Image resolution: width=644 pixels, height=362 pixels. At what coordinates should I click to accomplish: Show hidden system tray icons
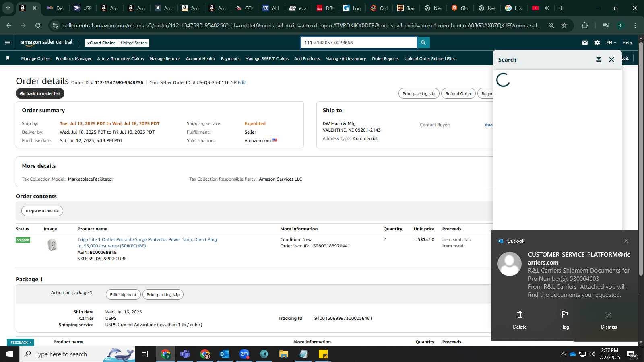point(563,354)
